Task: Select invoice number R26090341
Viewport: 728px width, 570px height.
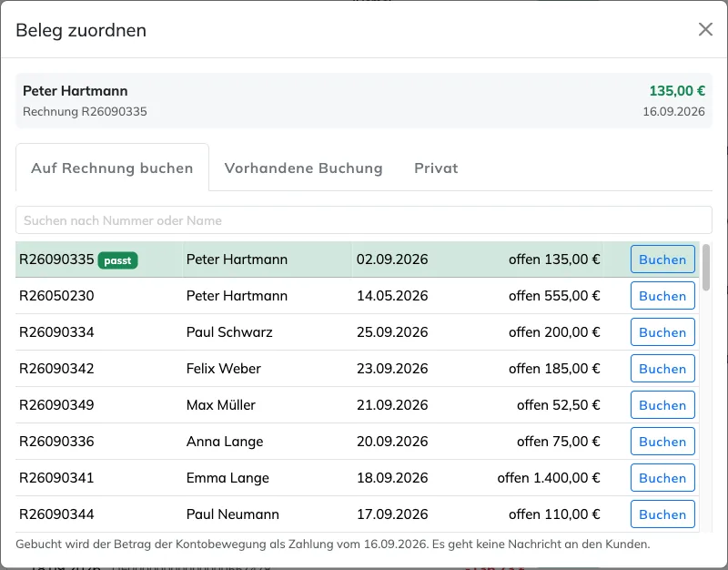Action: tap(56, 477)
